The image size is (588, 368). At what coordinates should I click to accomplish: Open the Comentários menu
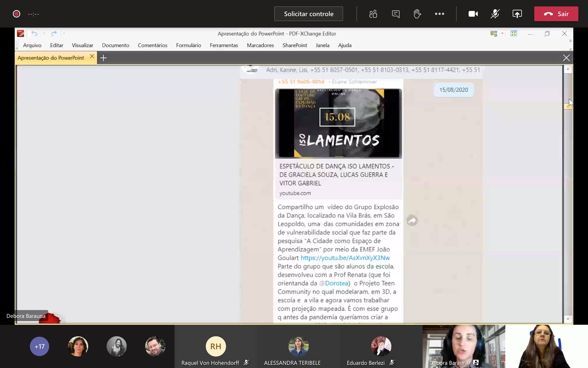pos(152,45)
